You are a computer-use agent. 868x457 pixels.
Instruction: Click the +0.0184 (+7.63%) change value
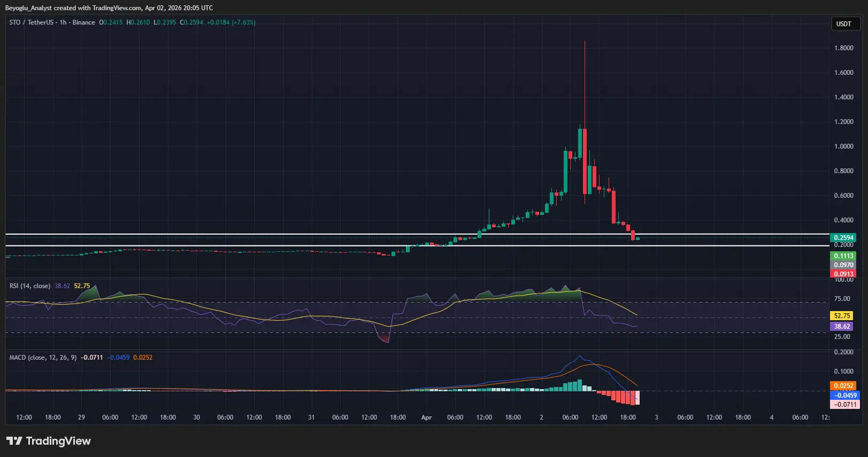click(x=231, y=22)
